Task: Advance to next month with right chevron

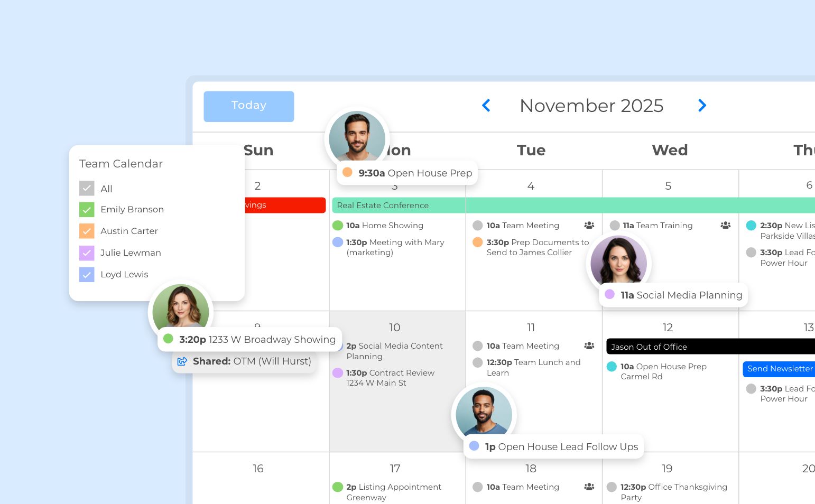Action: click(702, 106)
